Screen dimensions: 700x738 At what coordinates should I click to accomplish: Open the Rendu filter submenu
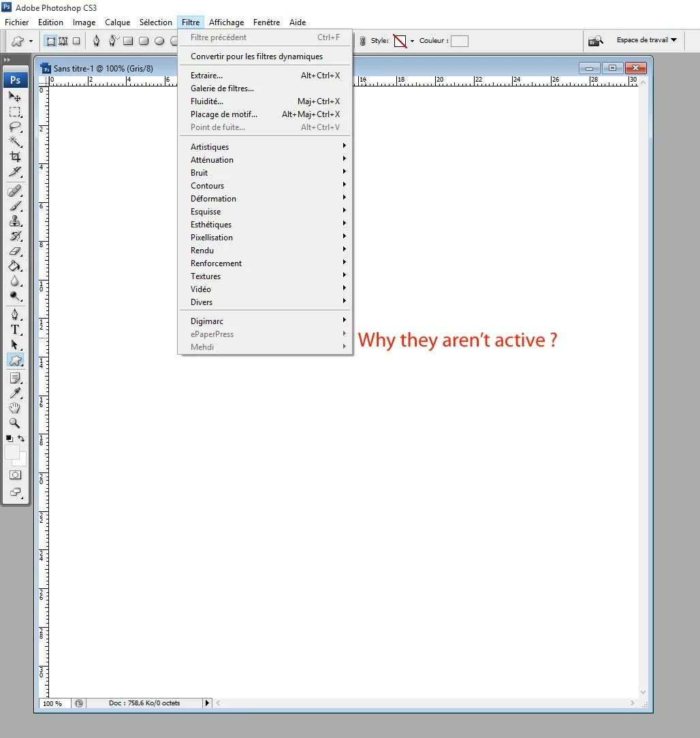[x=266, y=251]
